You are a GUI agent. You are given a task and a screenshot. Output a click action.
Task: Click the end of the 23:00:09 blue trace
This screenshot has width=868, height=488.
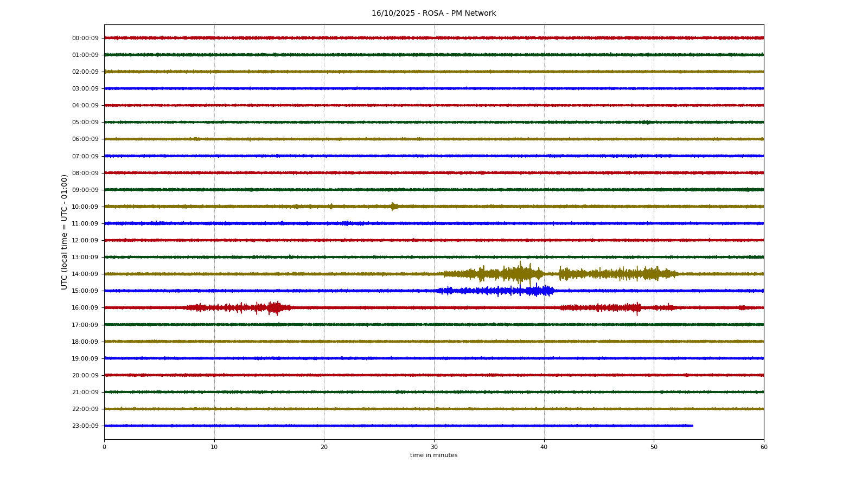point(692,426)
